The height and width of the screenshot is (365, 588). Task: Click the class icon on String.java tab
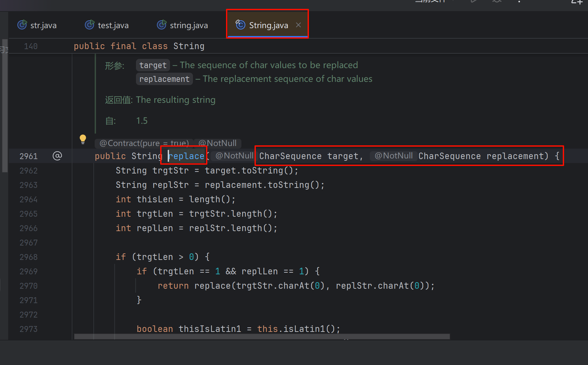coord(240,25)
